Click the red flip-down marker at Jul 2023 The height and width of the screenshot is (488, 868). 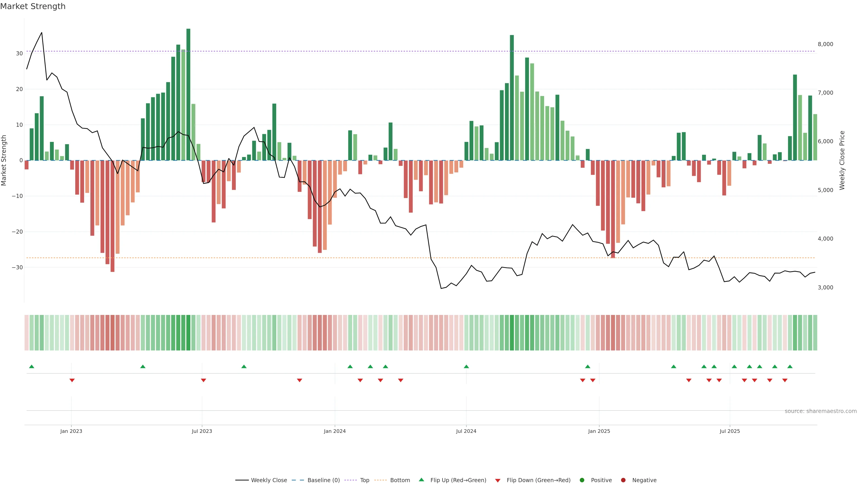[203, 380]
